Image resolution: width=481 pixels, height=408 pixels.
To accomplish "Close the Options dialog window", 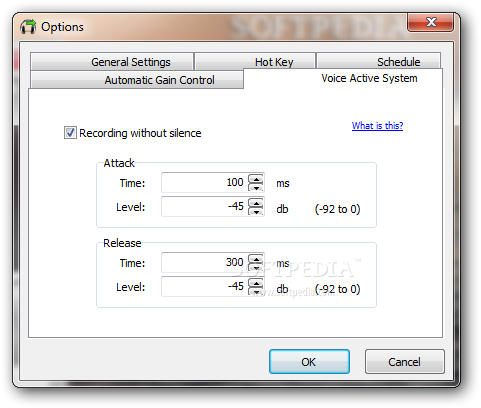I will [x=431, y=22].
